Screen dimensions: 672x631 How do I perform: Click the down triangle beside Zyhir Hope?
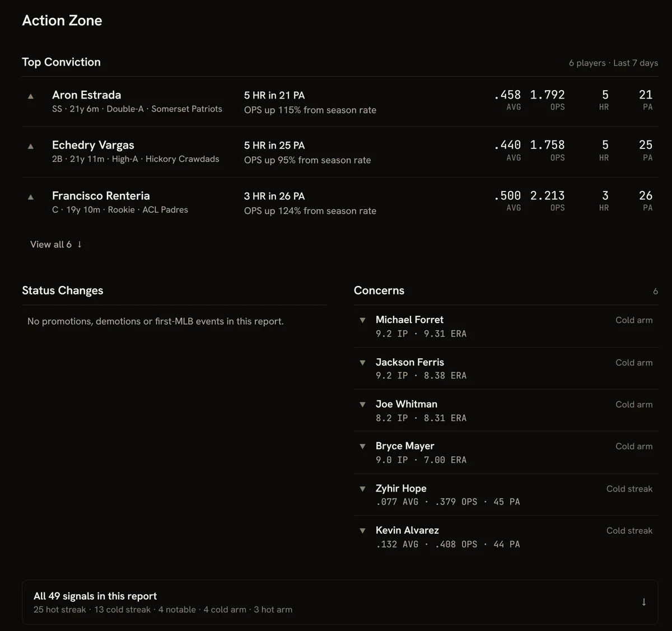(362, 489)
